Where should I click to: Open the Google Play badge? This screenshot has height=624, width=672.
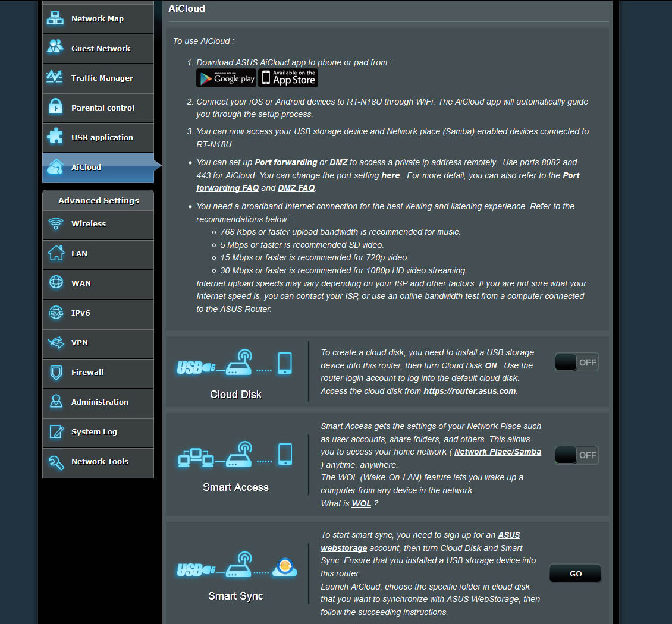click(226, 78)
